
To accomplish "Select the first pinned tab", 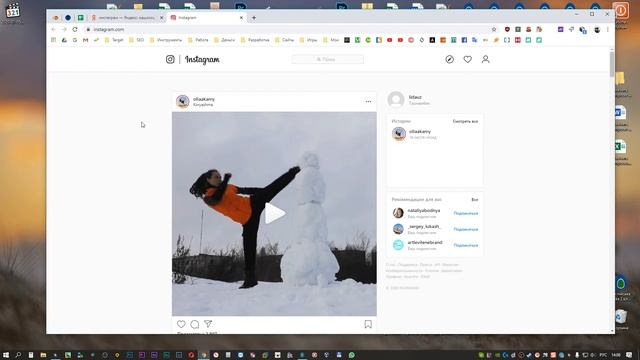I will point(56,18).
